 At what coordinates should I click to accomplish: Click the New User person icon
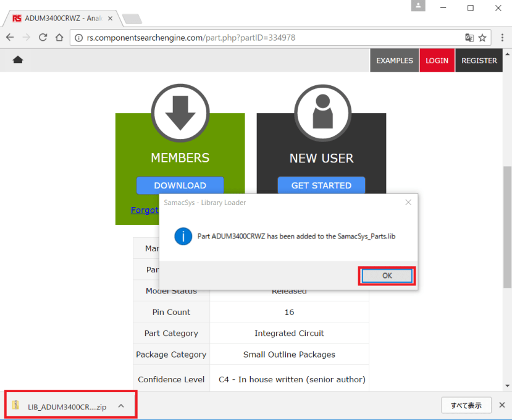coord(322,113)
